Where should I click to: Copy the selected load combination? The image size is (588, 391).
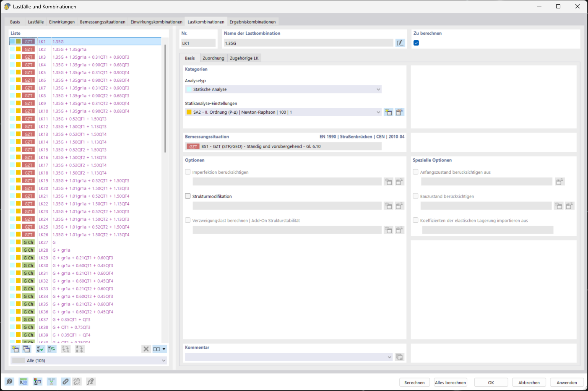click(26, 349)
